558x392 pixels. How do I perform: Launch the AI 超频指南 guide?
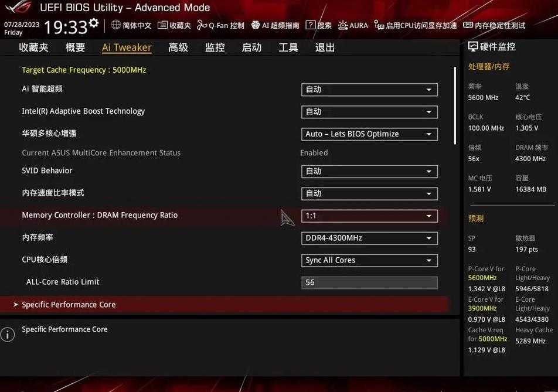pyautogui.click(x=275, y=25)
